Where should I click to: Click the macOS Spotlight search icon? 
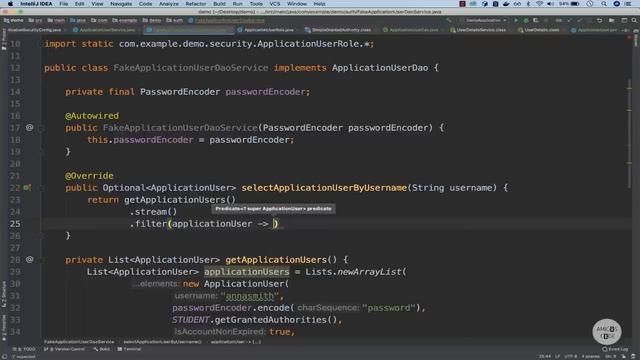[x=604, y=4]
